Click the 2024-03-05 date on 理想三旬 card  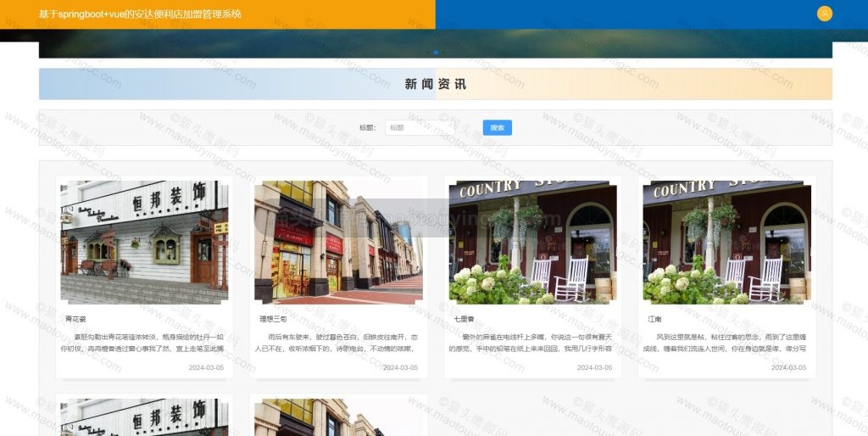(x=400, y=368)
